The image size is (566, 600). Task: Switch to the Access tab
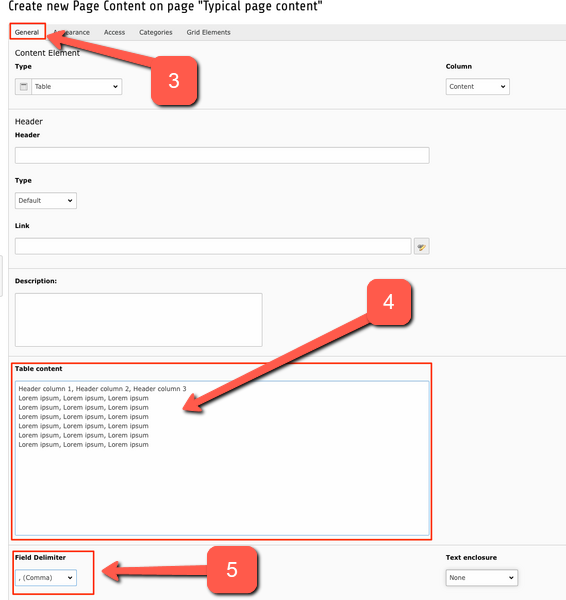[114, 32]
